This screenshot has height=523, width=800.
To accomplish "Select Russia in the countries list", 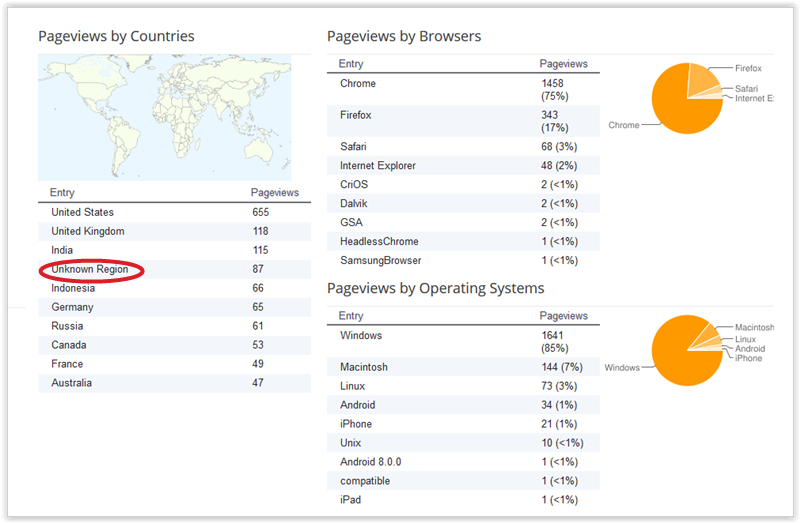I will pos(67,326).
